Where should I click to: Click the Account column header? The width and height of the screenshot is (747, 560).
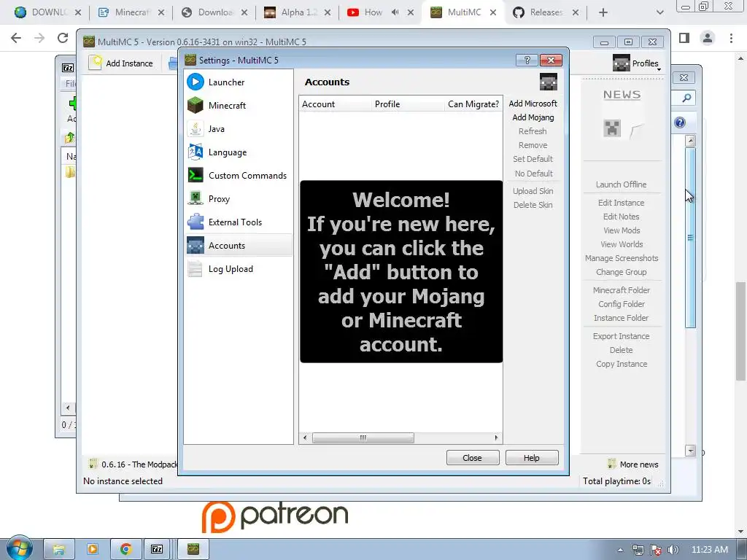(x=336, y=104)
